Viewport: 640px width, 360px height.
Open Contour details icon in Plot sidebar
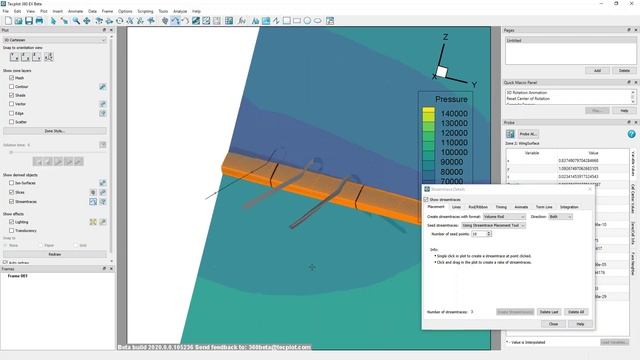102,87
